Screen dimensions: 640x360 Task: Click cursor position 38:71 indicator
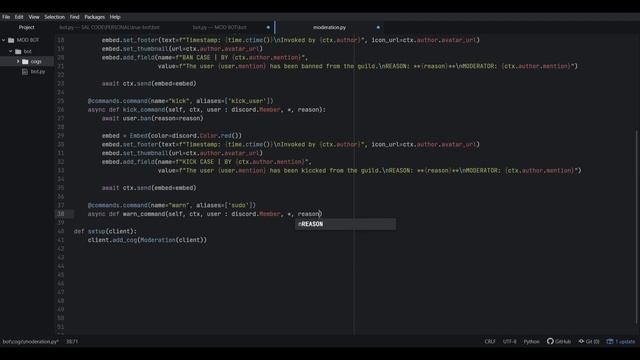coord(72,341)
